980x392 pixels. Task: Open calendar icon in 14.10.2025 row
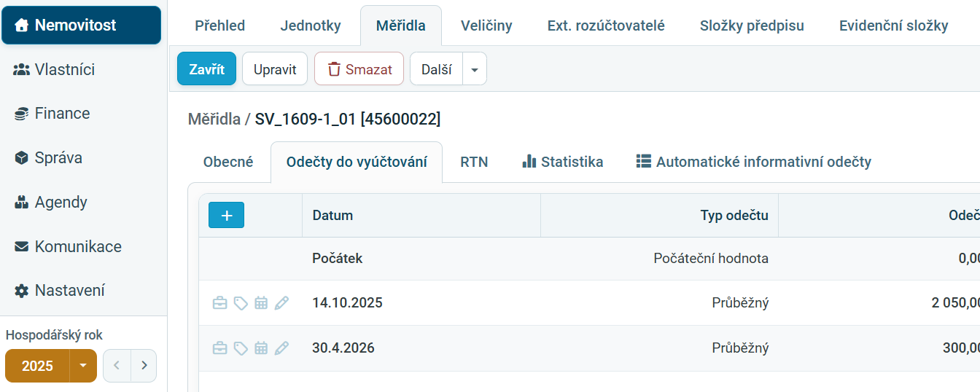click(x=261, y=303)
